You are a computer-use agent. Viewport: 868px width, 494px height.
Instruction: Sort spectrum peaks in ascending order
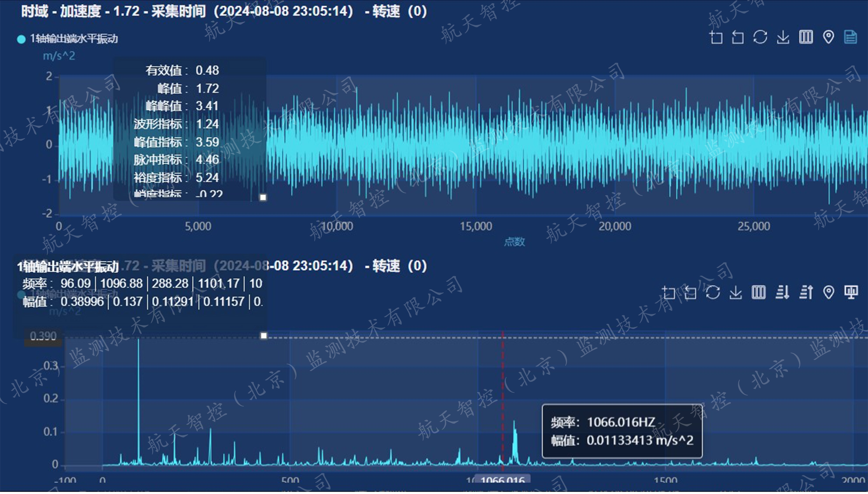pos(806,293)
